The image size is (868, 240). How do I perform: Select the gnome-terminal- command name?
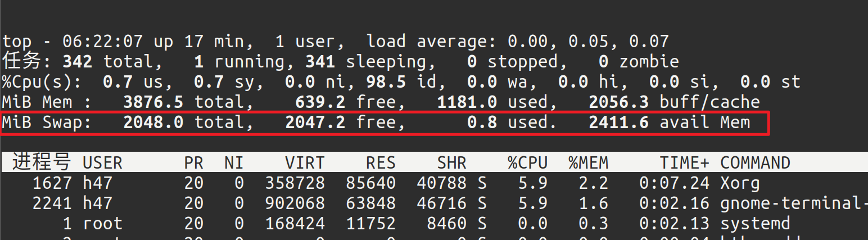coord(794,203)
